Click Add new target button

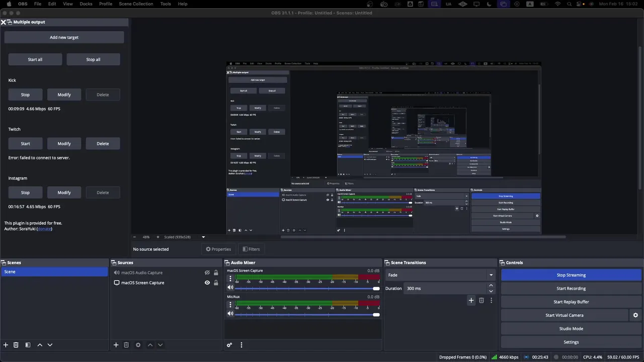[x=64, y=37]
